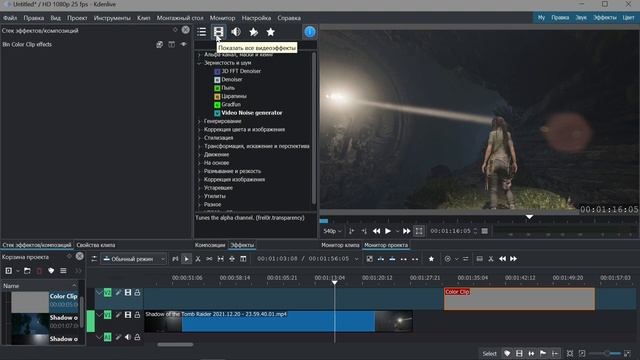640x360 pixels.
Task: Open tag icon in project bin toolbar
Action: [51, 271]
